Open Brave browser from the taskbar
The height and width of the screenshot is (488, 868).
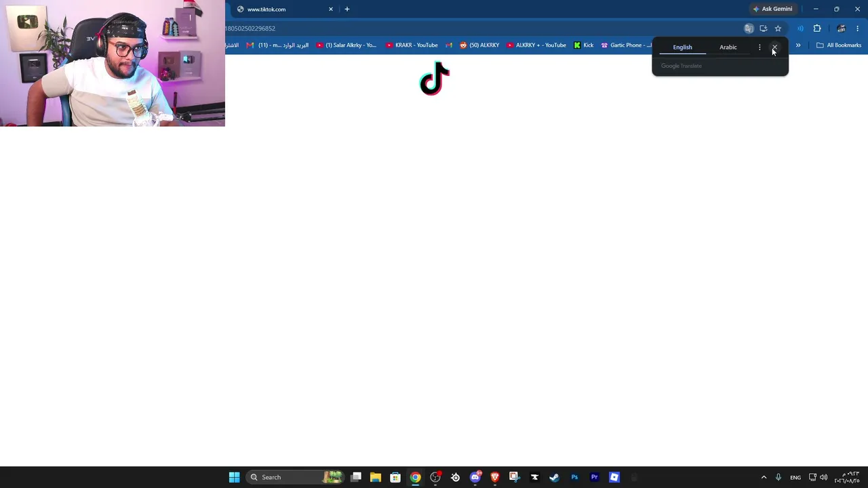point(495,477)
